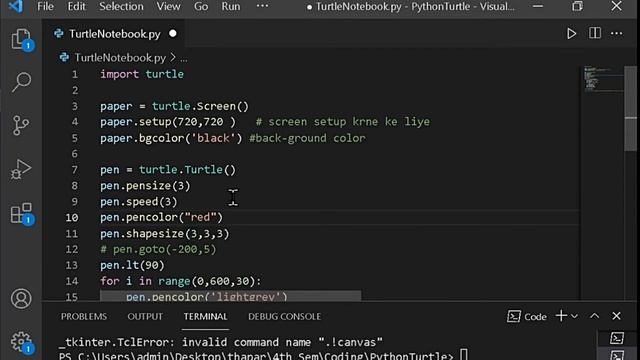Open the File menu
The image size is (640, 360).
pyautogui.click(x=45, y=7)
